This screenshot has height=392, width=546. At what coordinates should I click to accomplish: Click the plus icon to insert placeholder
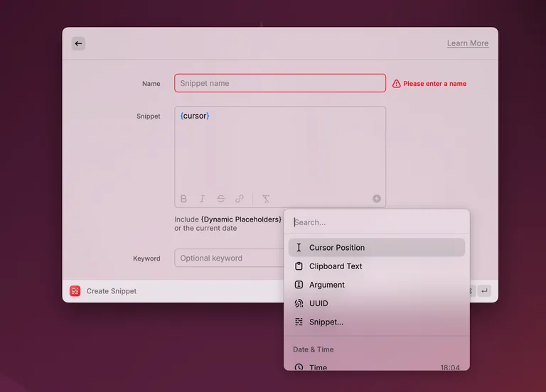point(377,199)
